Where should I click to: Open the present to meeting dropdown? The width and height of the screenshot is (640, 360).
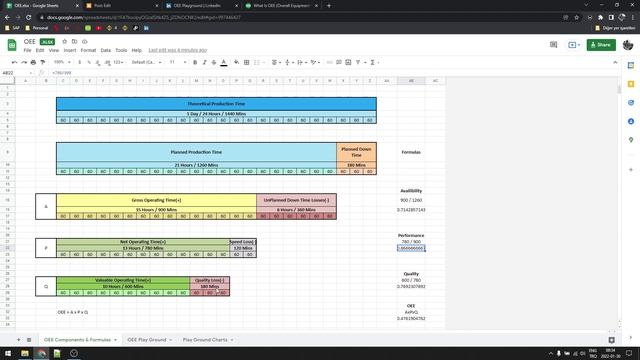(574, 45)
